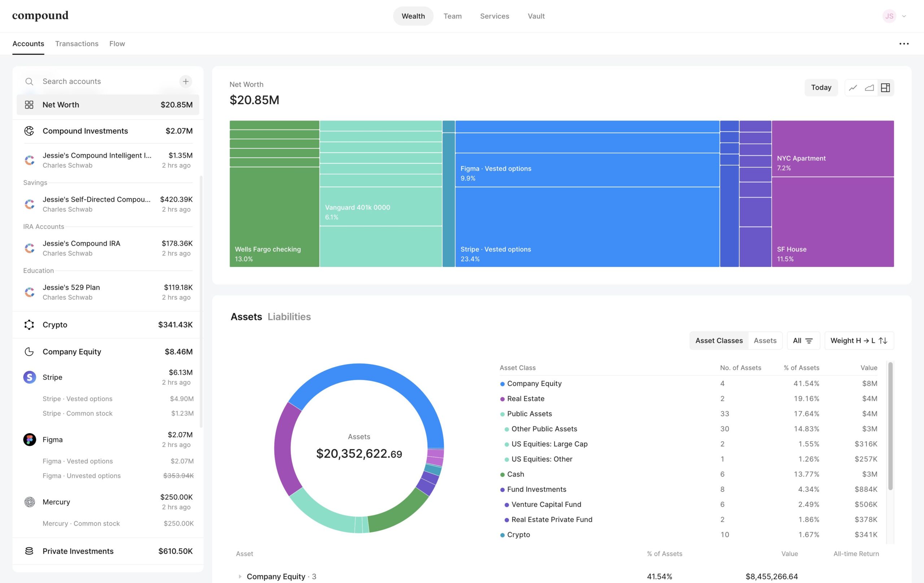The image size is (924, 583).
Task: Click the Schwab icon beside Jessie's Compound Intelligent account
Action: click(x=30, y=160)
